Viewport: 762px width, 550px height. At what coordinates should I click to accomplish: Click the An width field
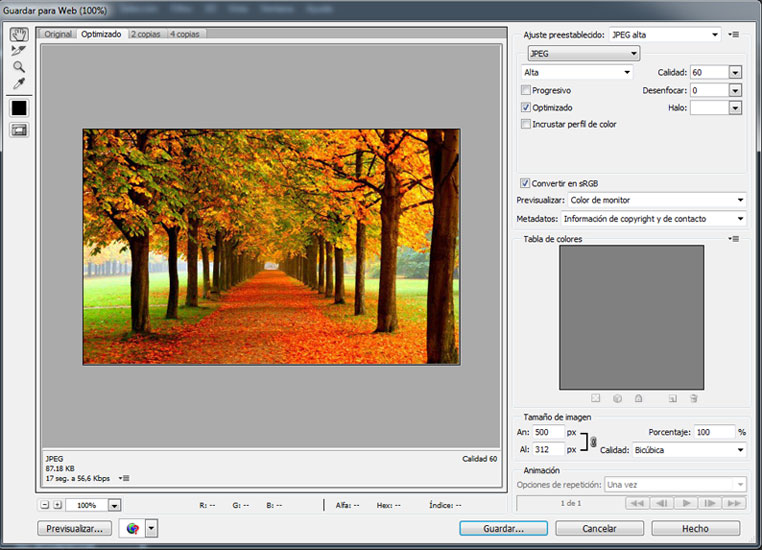coord(548,432)
